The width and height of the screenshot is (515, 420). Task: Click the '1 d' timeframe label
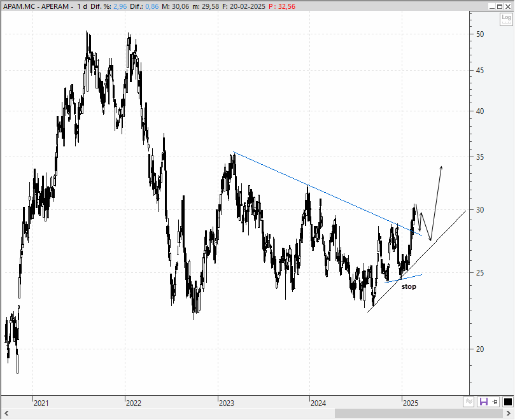click(x=82, y=6)
